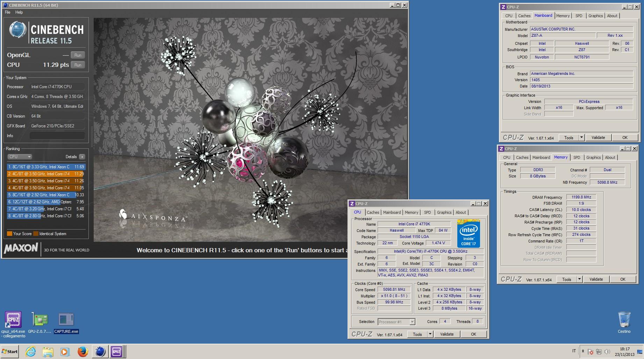
Task: Open Mainboard tab in Memory CPU-Z window
Action: point(541,157)
